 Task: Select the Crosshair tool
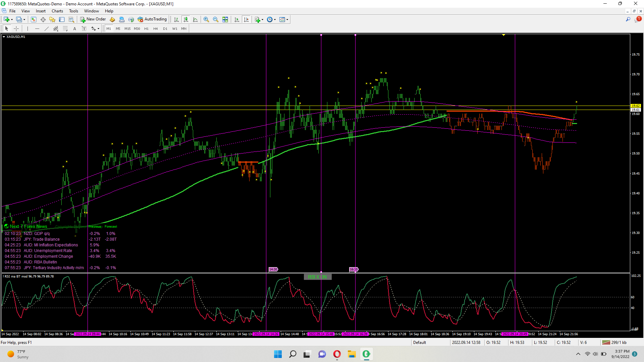pyautogui.click(x=16, y=29)
